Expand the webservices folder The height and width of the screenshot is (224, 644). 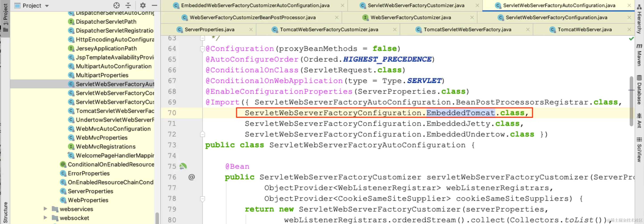tap(45, 209)
